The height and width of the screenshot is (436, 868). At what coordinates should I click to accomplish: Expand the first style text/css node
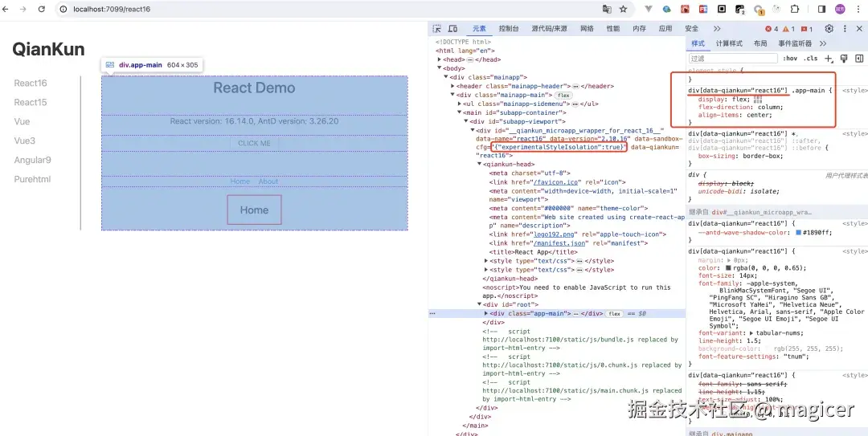pyautogui.click(x=486, y=261)
